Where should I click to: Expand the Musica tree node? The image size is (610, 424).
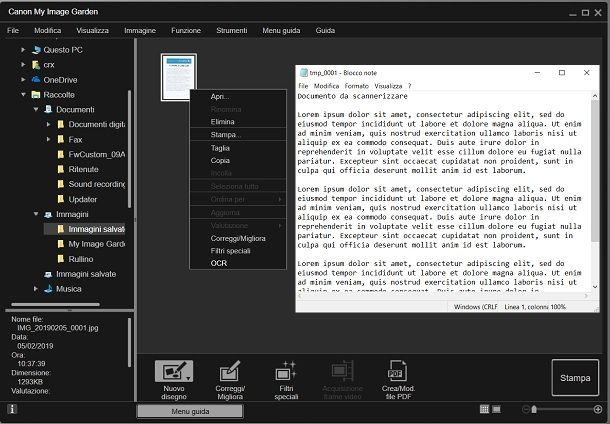click(x=36, y=289)
